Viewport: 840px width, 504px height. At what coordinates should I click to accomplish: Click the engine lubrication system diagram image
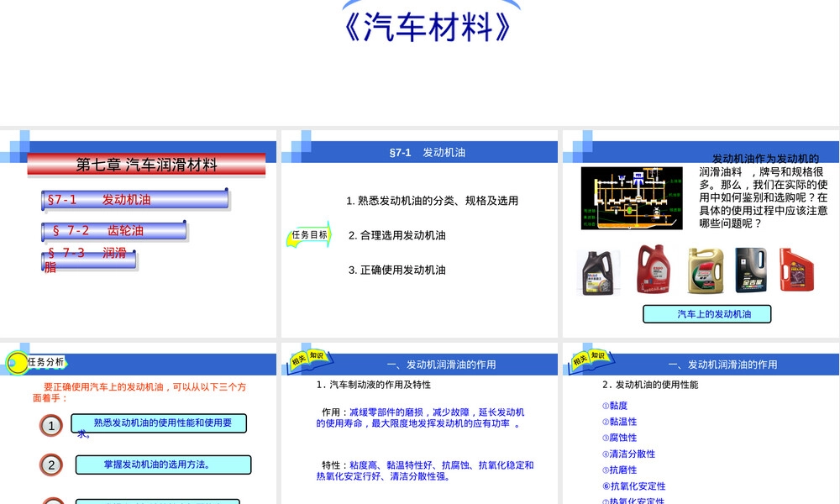632,198
